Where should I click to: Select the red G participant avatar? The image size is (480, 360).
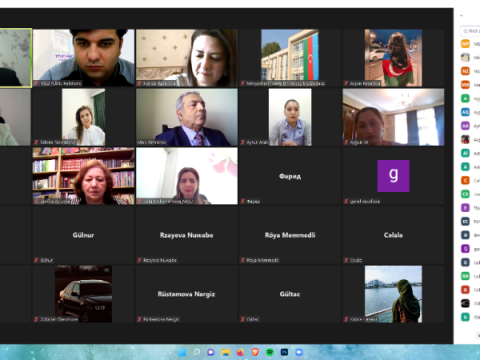tap(465, 290)
